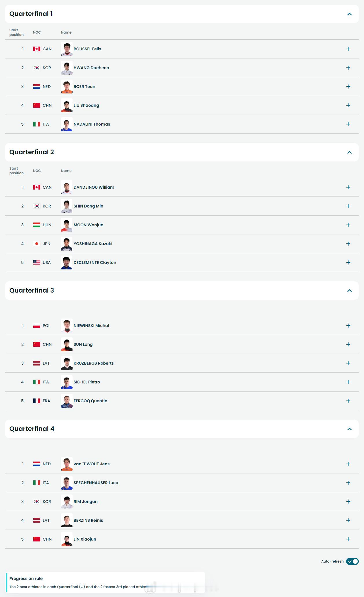
Task: Click plus icon beside LIU Shaoang
Action: [348, 105]
